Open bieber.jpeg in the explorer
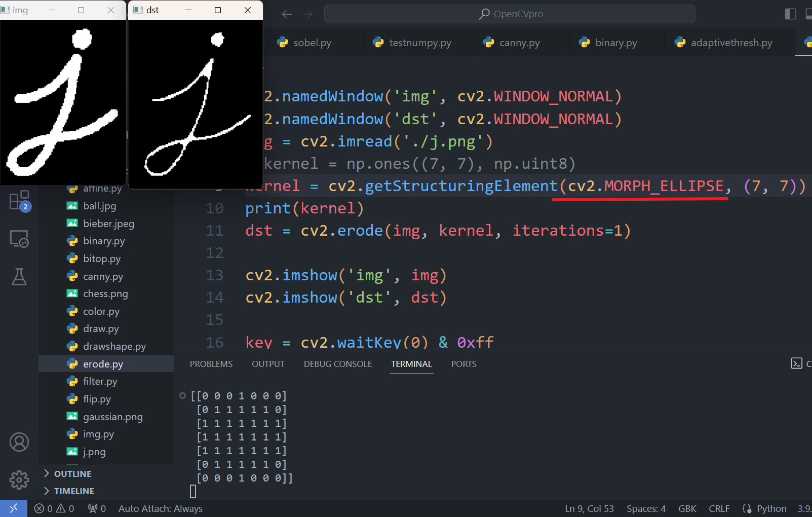812x517 pixels. coord(106,224)
